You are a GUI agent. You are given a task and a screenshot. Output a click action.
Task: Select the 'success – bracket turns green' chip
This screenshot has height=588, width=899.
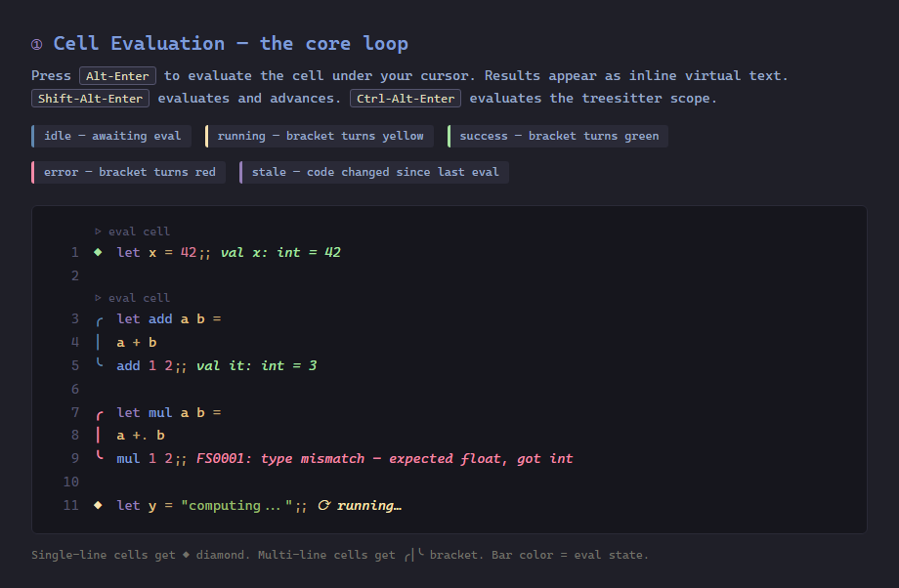click(558, 136)
